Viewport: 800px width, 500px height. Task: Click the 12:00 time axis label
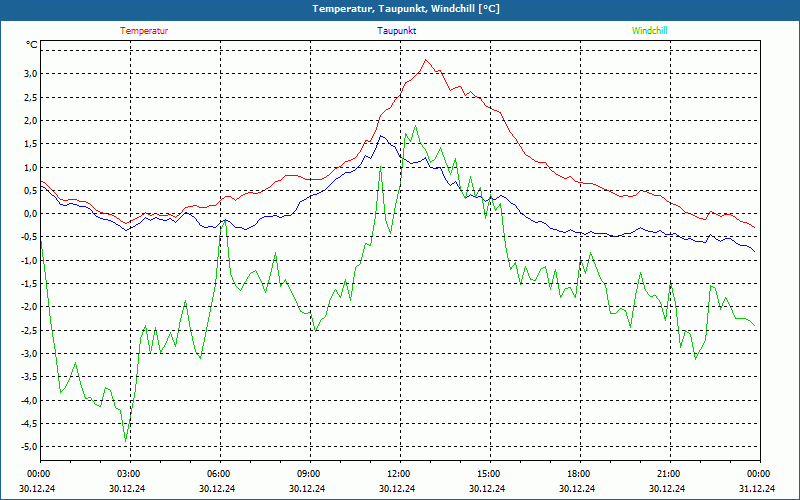(397, 474)
